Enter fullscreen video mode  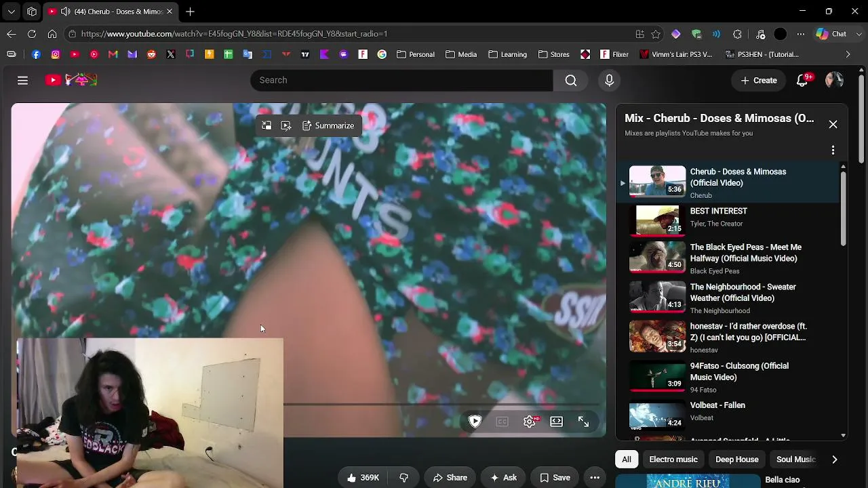click(583, 422)
